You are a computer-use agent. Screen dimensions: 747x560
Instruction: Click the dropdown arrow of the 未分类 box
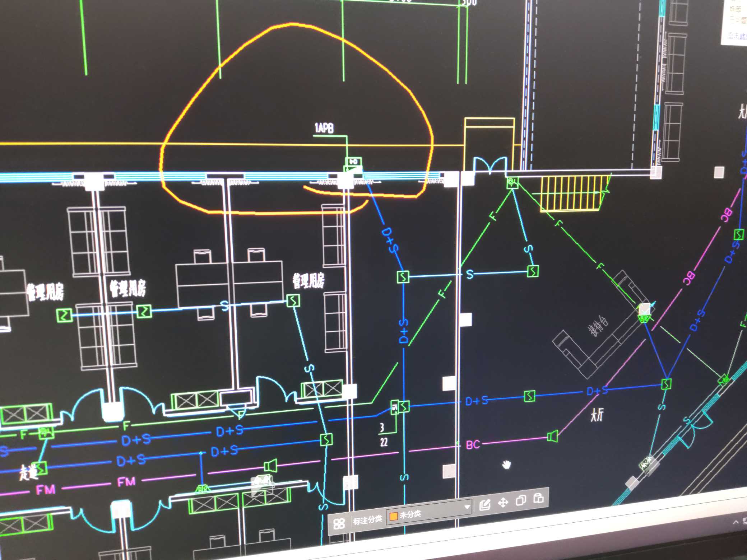point(467,507)
